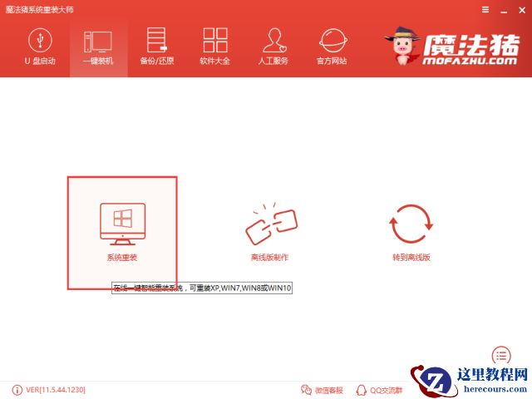Close the 魔法猪系统重装大师 window

click(522, 10)
